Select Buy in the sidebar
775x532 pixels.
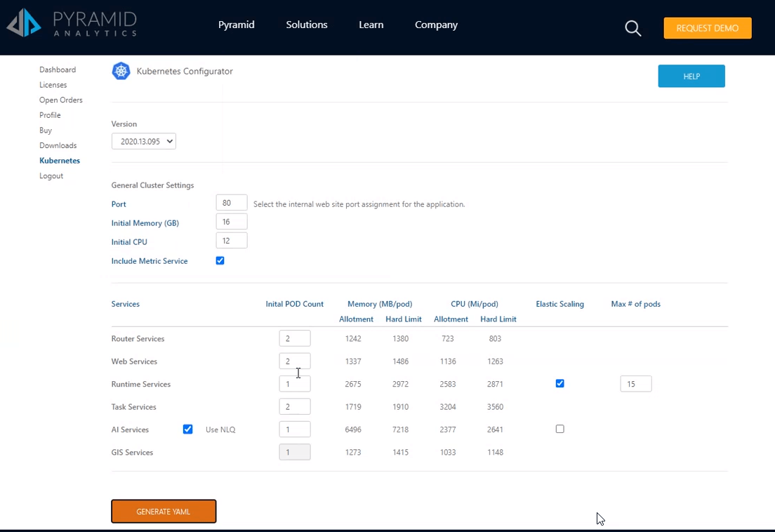[46, 131]
